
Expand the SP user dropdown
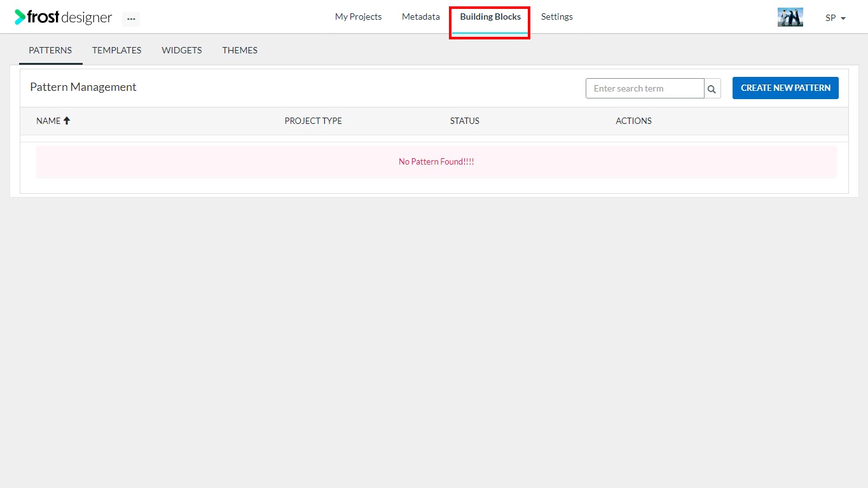tap(836, 18)
